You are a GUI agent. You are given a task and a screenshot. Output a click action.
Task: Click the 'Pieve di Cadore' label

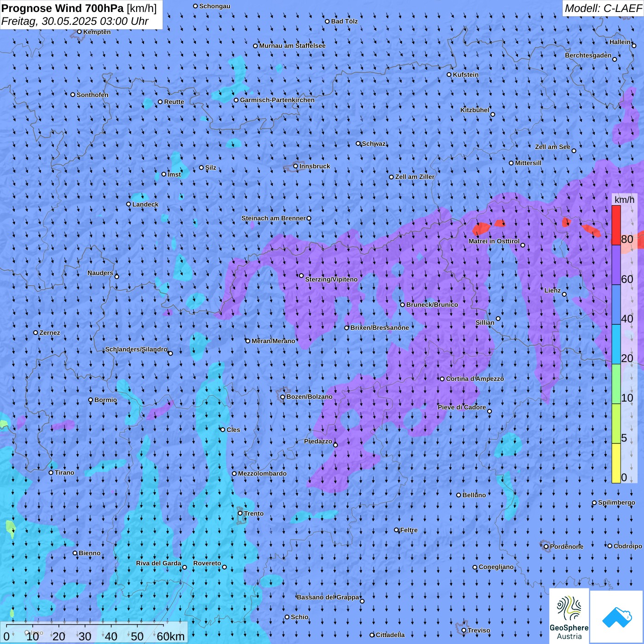[462, 407]
